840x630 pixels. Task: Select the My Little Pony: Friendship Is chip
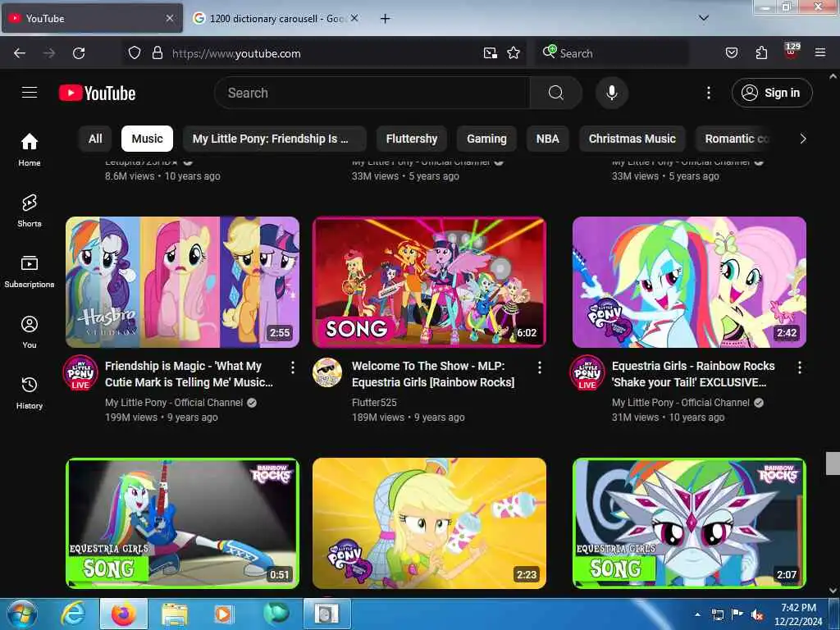[274, 139]
